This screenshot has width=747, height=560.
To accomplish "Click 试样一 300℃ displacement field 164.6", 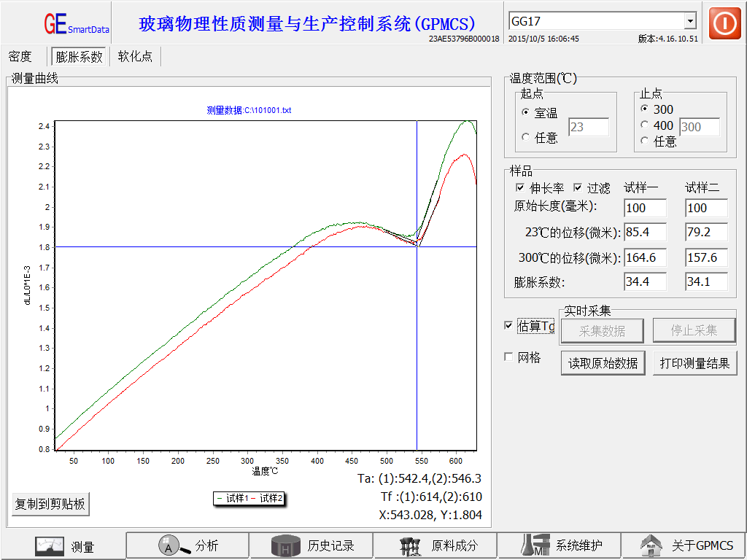I will pos(645,257).
